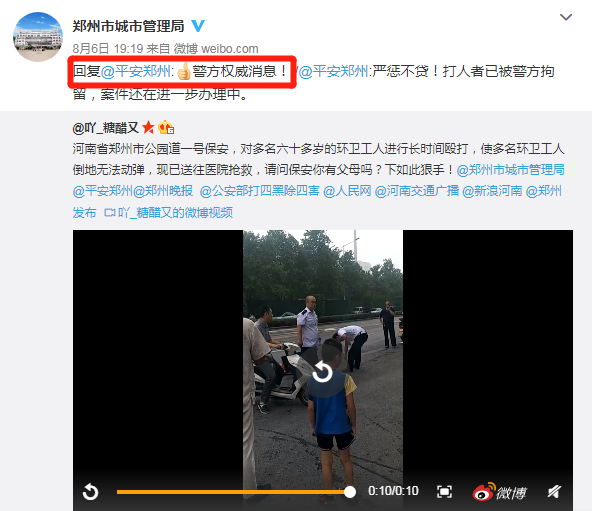Click the orange star badge beside 吖_糖醋又
Screen dimensions: 592x511
[x=148, y=128]
